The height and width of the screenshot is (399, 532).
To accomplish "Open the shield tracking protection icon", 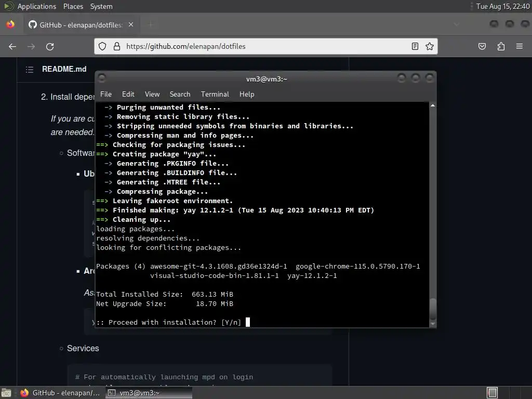I will coord(102,46).
